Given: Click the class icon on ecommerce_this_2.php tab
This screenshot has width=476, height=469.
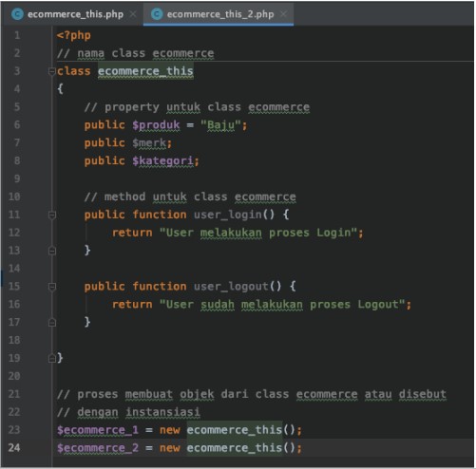Looking at the screenshot, I should click(157, 14).
